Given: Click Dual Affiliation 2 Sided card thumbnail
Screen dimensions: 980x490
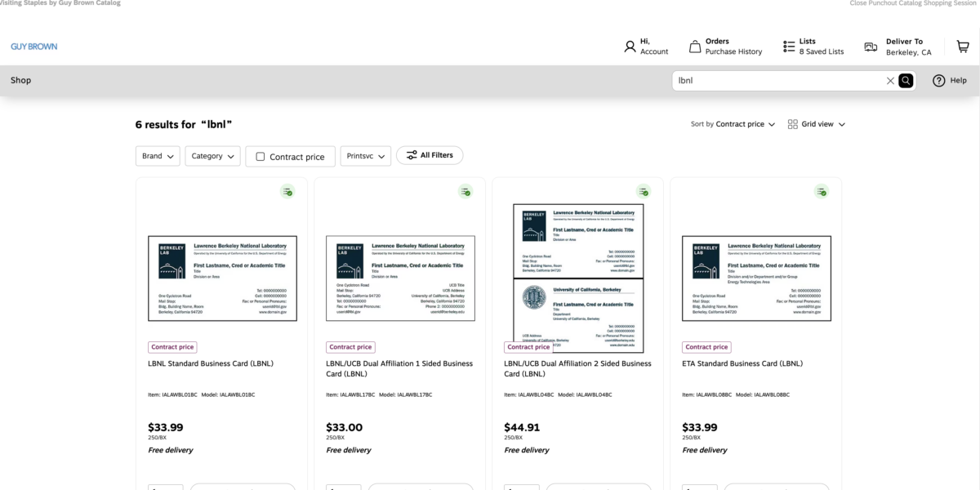Looking at the screenshot, I should [578, 278].
